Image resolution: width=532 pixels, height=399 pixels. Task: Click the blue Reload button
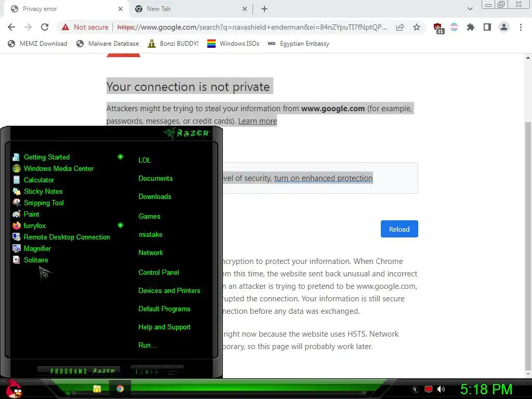(399, 229)
